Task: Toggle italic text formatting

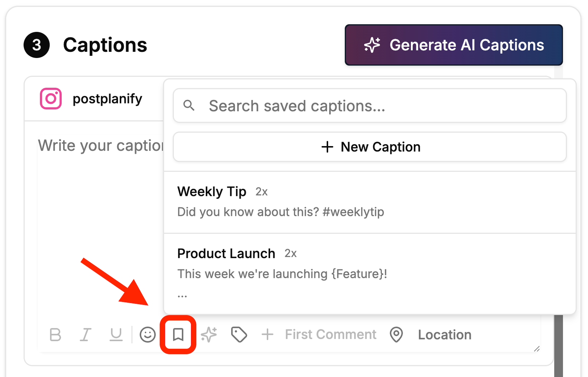Action: click(x=85, y=335)
